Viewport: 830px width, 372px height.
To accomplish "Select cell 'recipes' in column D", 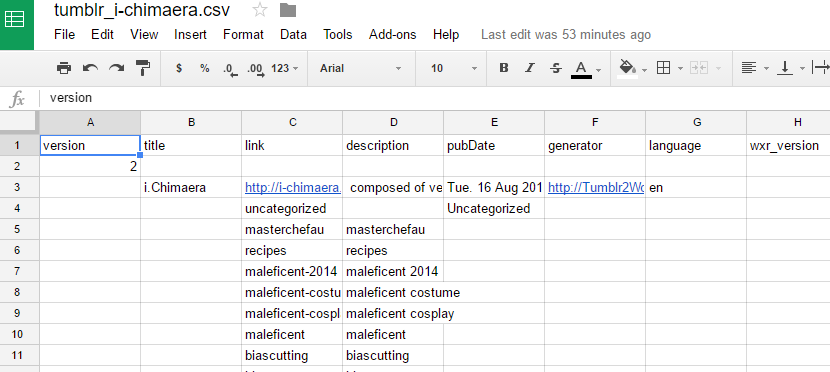I will coord(393,250).
